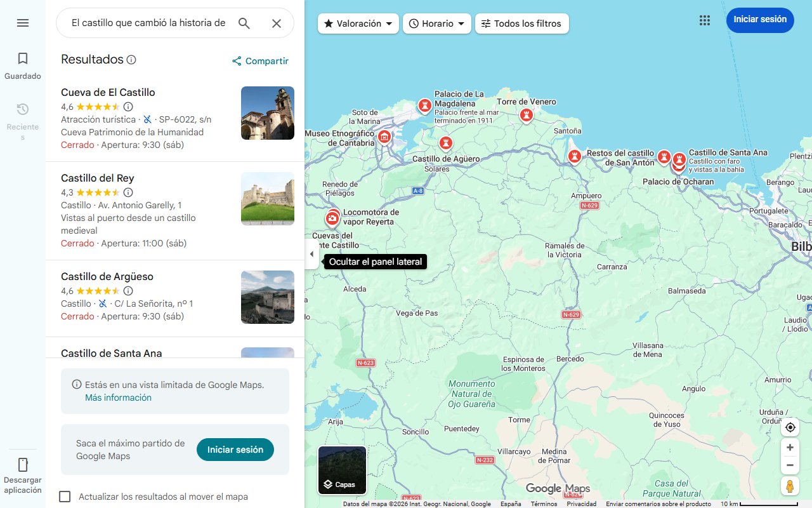Click the blue Iniciar sesión button

(x=760, y=20)
